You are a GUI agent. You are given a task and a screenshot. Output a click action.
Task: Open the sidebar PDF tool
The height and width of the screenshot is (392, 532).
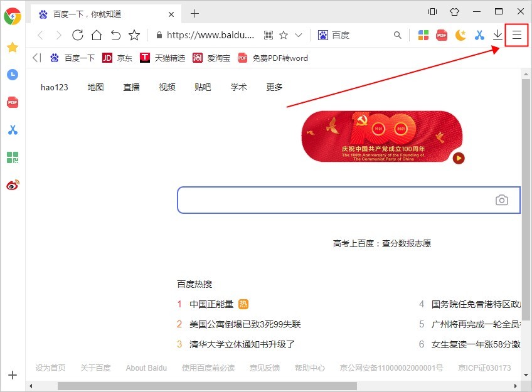[x=13, y=102]
